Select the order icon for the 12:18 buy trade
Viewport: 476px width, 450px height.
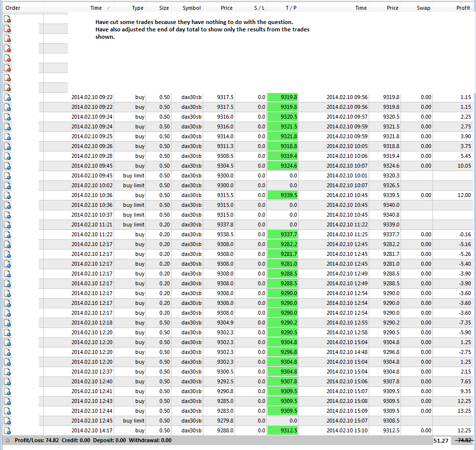[7, 323]
